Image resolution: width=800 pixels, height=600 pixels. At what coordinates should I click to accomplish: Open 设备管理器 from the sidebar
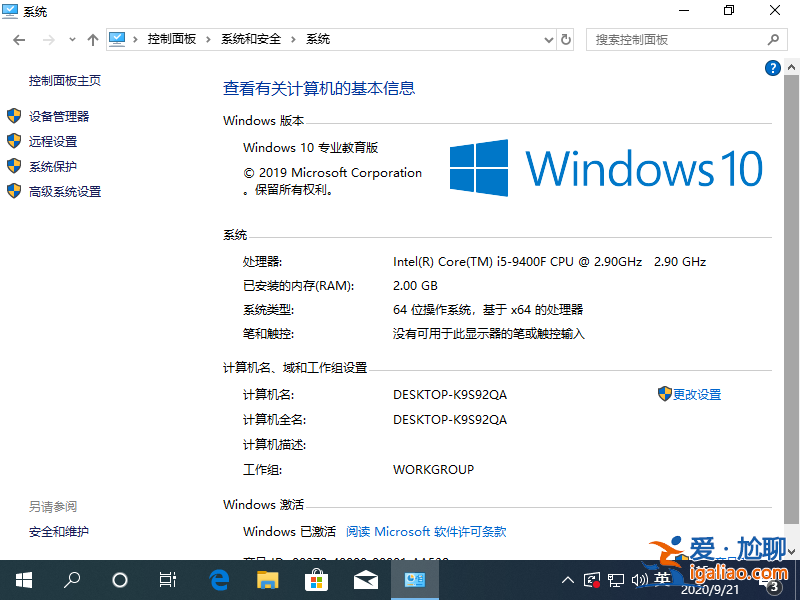click(x=60, y=115)
